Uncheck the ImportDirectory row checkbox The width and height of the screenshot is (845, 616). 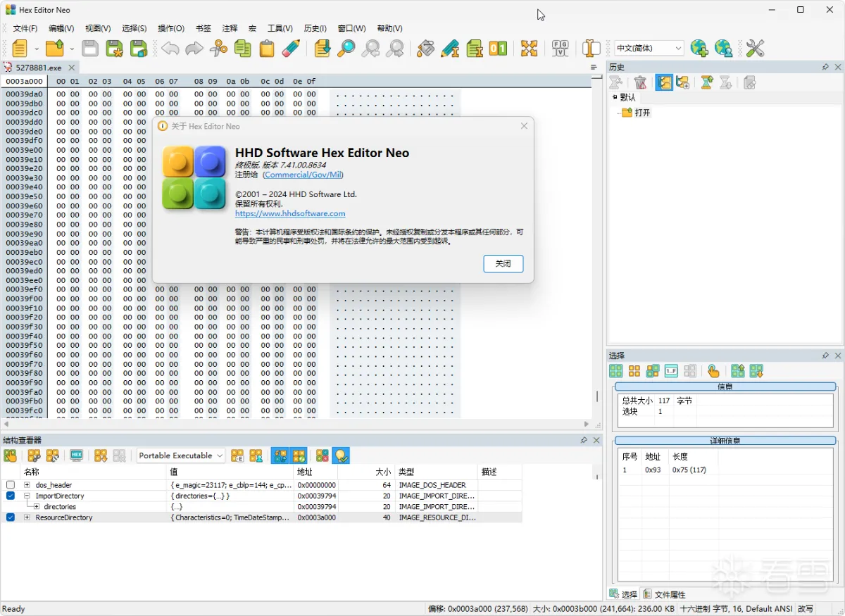click(x=11, y=496)
